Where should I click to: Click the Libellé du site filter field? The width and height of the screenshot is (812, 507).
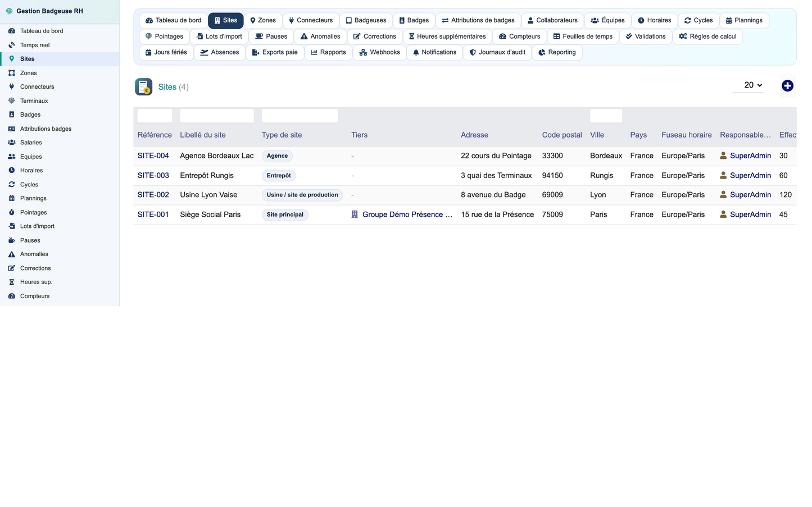(216, 116)
